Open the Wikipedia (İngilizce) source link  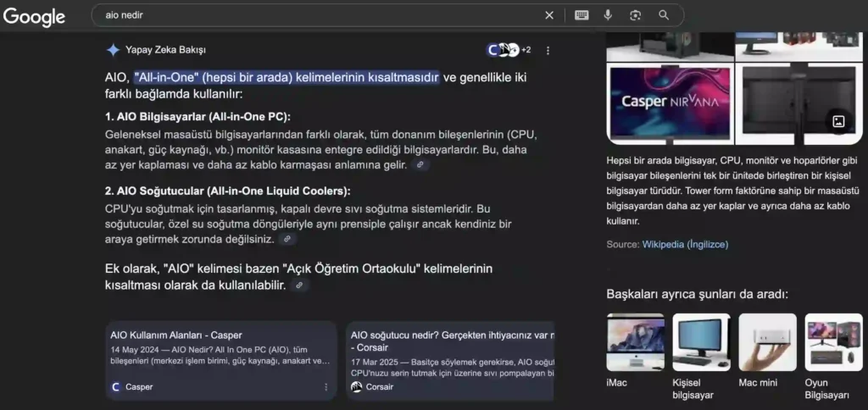tap(685, 245)
